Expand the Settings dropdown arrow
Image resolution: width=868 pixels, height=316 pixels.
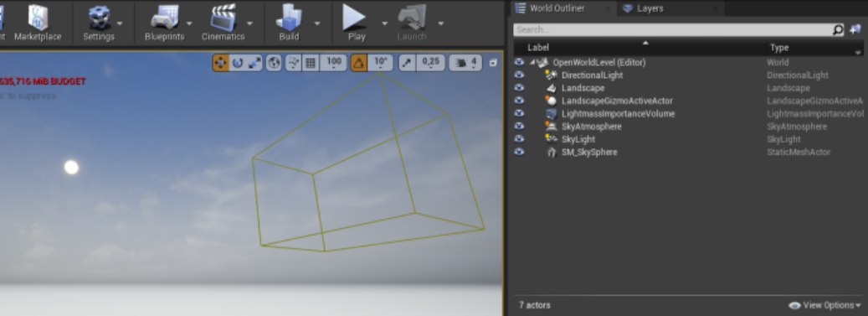tap(120, 23)
